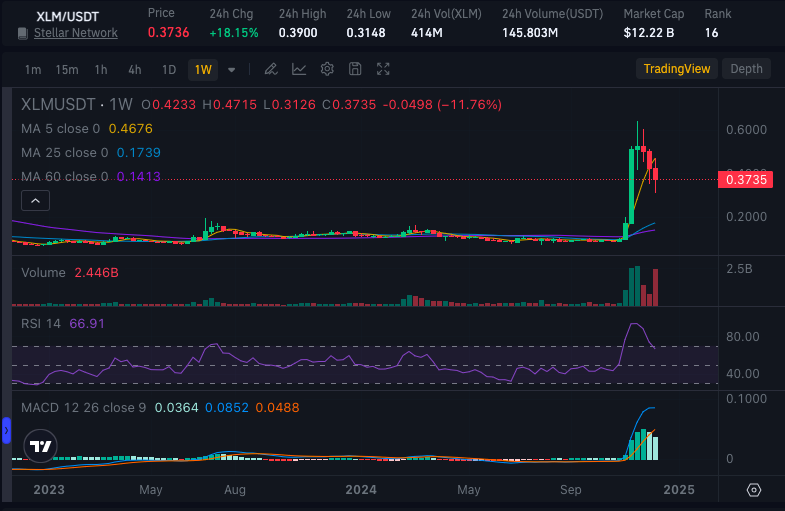The height and width of the screenshot is (511, 785).
Task: Click the Market Cap value $12.22 B
Action: pyautogui.click(x=649, y=33)
